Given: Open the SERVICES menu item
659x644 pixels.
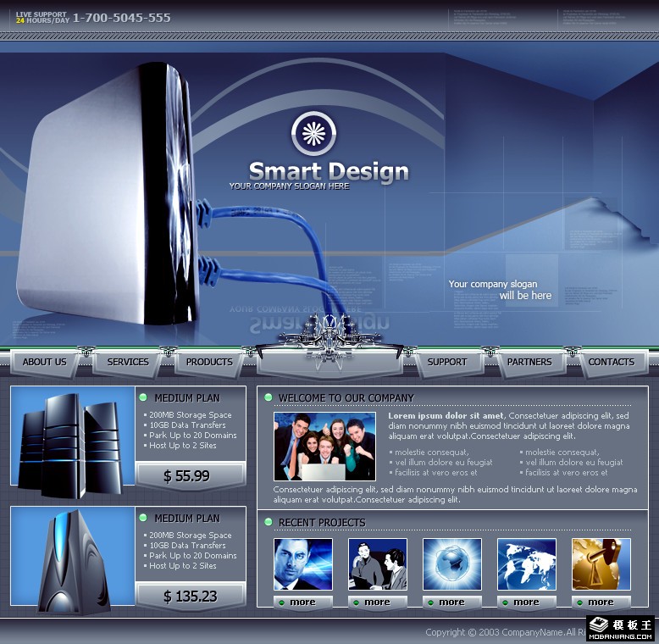Looking at the screenshot, I should (x=128, y=362).
